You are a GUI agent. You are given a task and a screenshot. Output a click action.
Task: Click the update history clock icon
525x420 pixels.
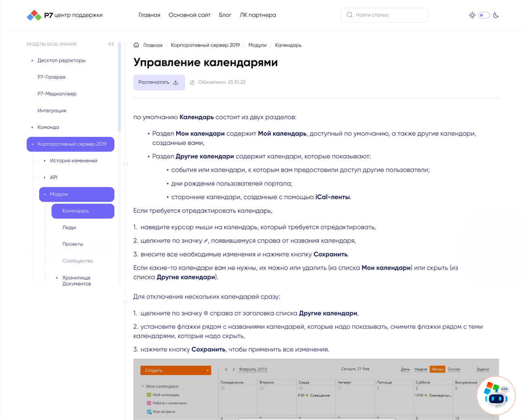(x=193, y=82)
